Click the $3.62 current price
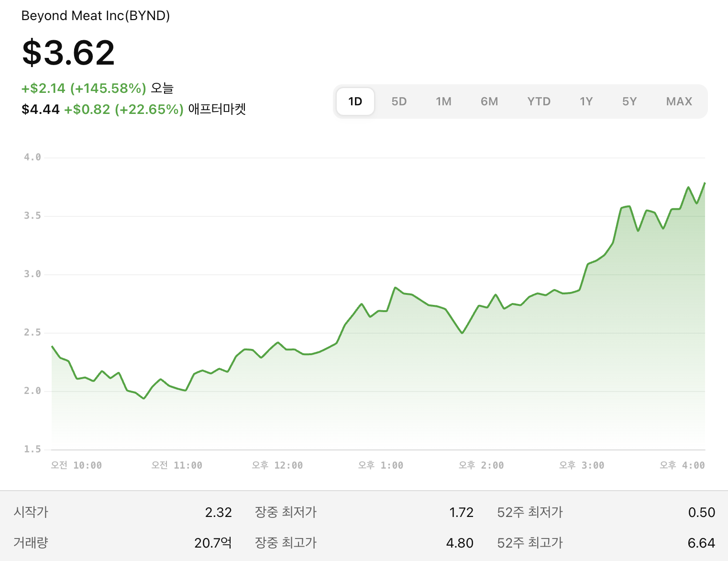The width and height of the screenshot is (728, 561). (68, 53)
